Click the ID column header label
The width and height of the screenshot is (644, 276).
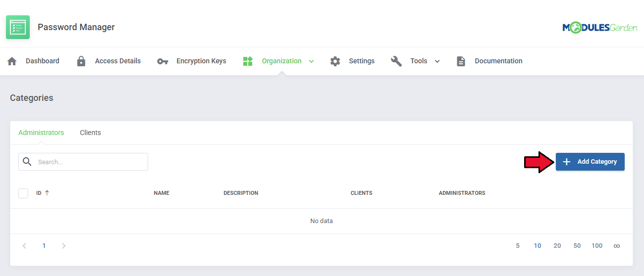point(39,193)
